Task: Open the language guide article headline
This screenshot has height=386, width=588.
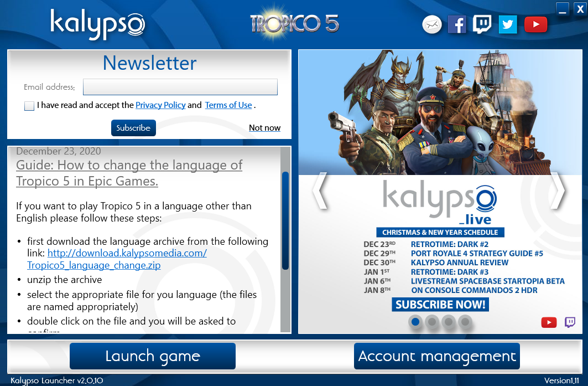Action: click(129, 173)
